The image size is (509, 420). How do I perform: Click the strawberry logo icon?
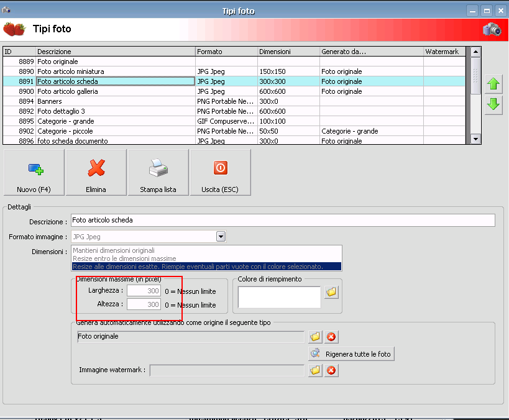[15, 29]
